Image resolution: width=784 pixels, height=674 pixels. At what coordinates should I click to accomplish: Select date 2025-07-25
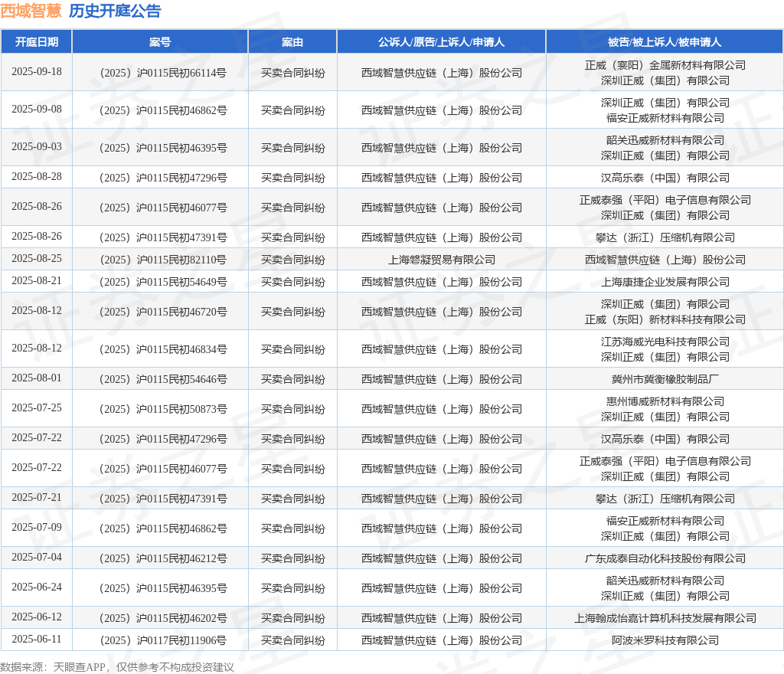[x=37, y=408]
